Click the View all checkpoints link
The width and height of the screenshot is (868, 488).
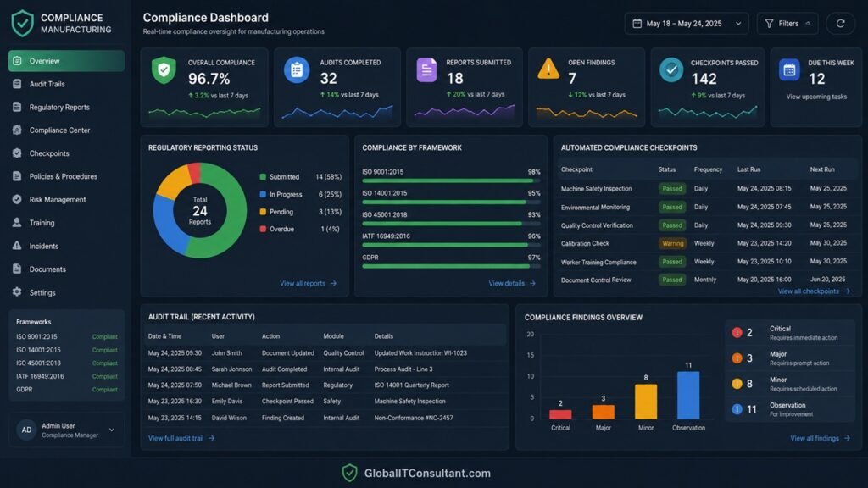(814, 291)
